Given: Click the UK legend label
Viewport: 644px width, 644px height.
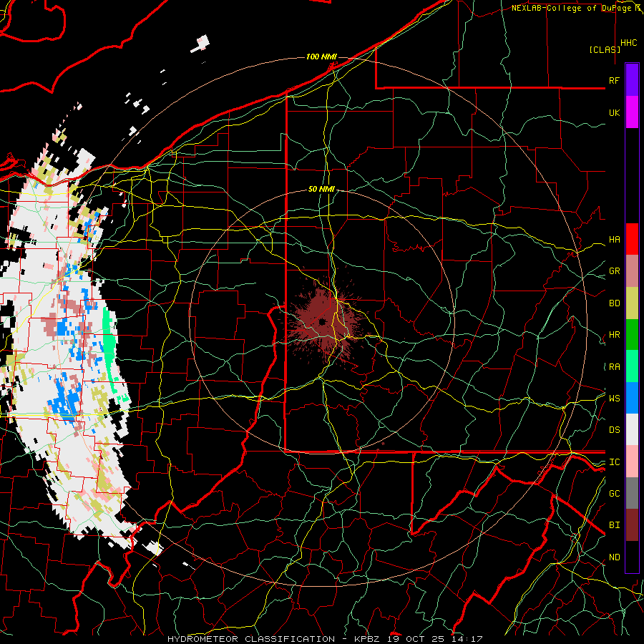Looking at the screenshot, I should pos(614,112).
